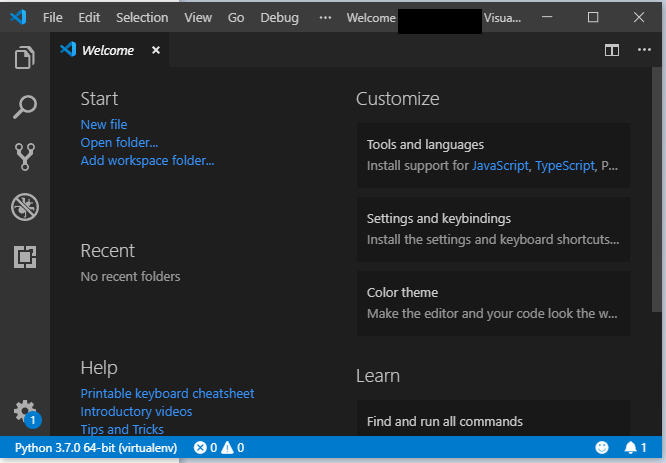The image size is (666, 463).
Task: Select the Welcome editor tab
Action: (x=110, y=50)
